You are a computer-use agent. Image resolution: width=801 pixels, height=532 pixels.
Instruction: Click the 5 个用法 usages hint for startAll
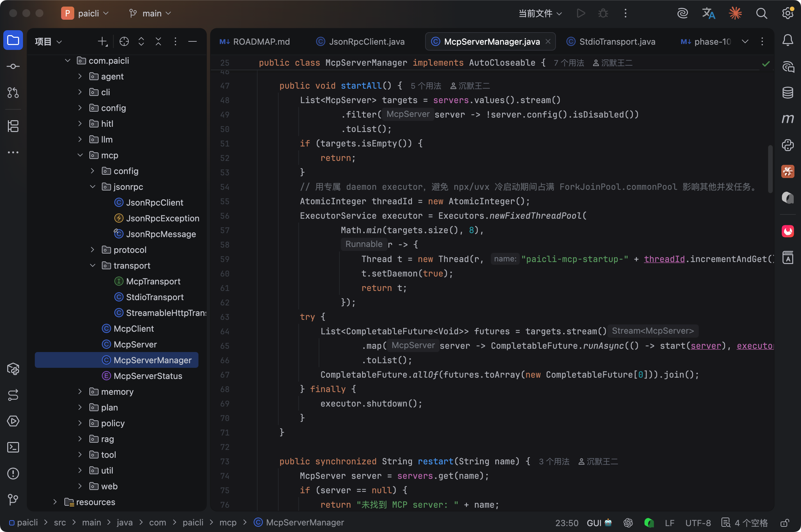[x=425, y=86]
